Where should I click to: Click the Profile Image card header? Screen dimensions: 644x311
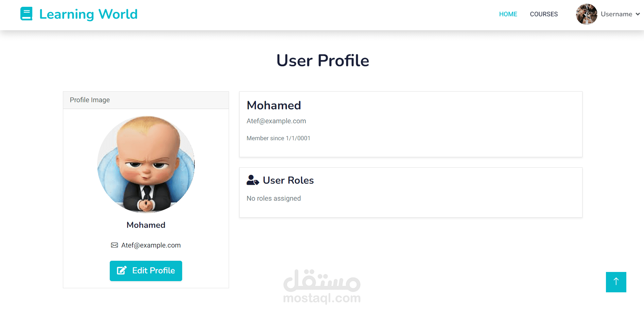tap(146, 100)
